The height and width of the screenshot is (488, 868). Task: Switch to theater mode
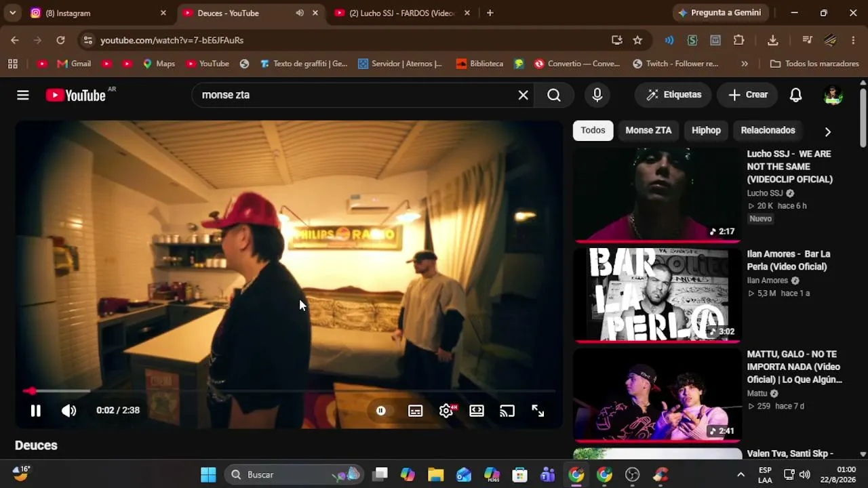point(477,411)
